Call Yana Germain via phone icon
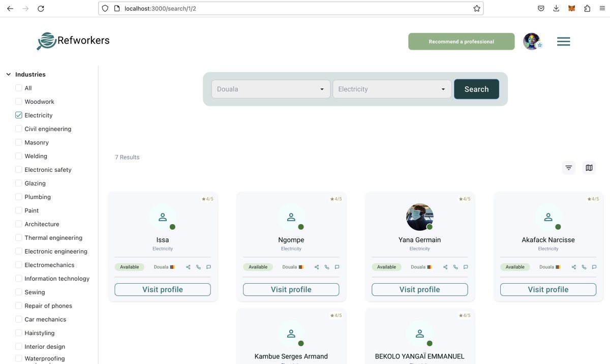 455,267
